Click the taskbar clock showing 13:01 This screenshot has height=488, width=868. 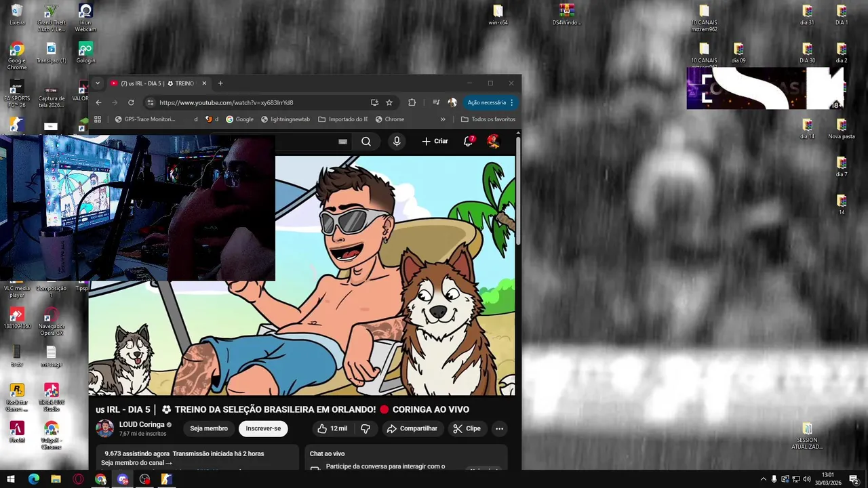(827, 479)
